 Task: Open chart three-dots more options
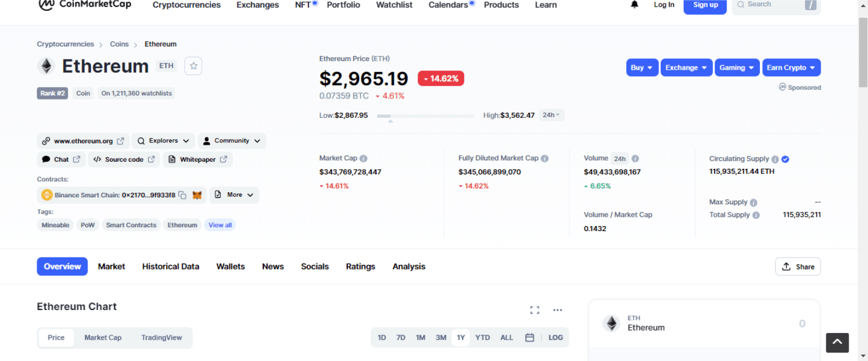click(x=557, y=310)
